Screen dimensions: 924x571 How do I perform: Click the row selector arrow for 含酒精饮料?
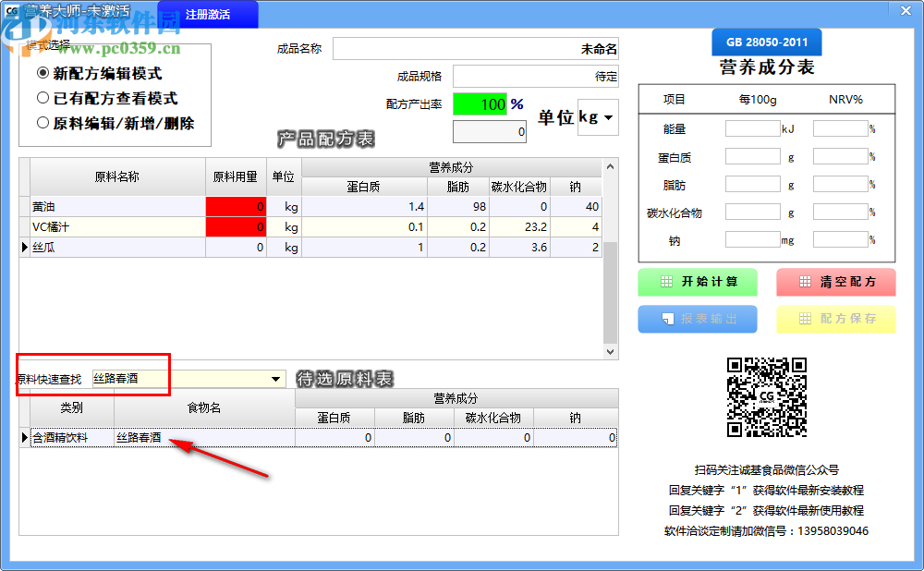point(25,437)
